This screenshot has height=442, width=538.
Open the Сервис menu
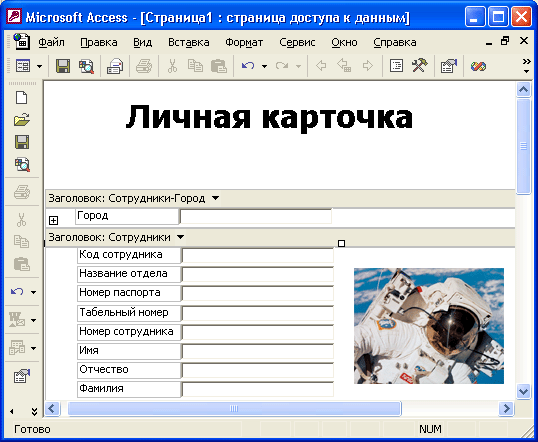tap(297, 42)
